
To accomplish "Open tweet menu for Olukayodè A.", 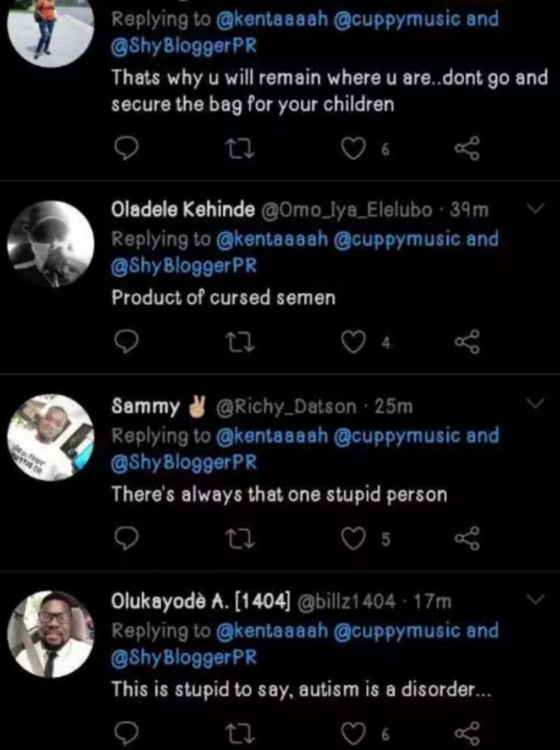I will pos(536,599).
